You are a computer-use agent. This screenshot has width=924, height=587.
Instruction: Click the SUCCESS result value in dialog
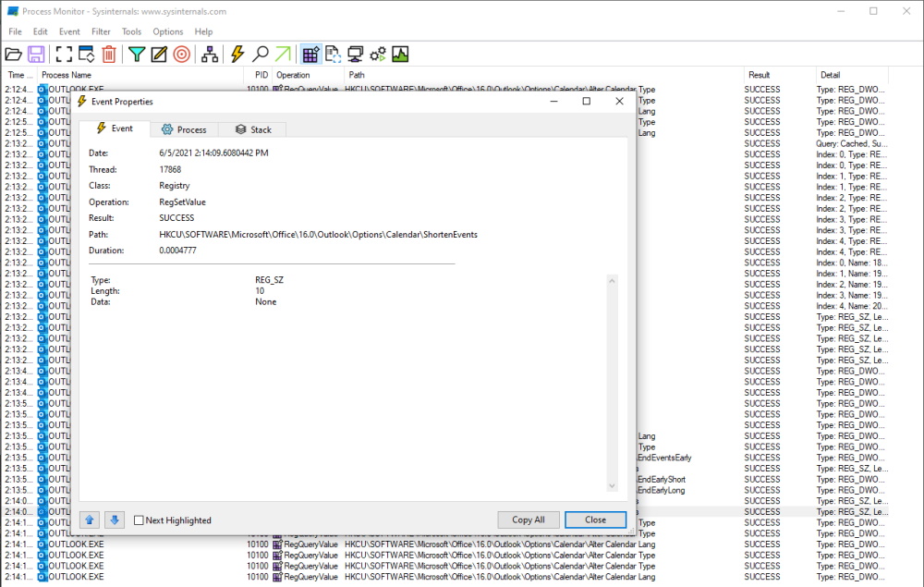tap(176, 218)
